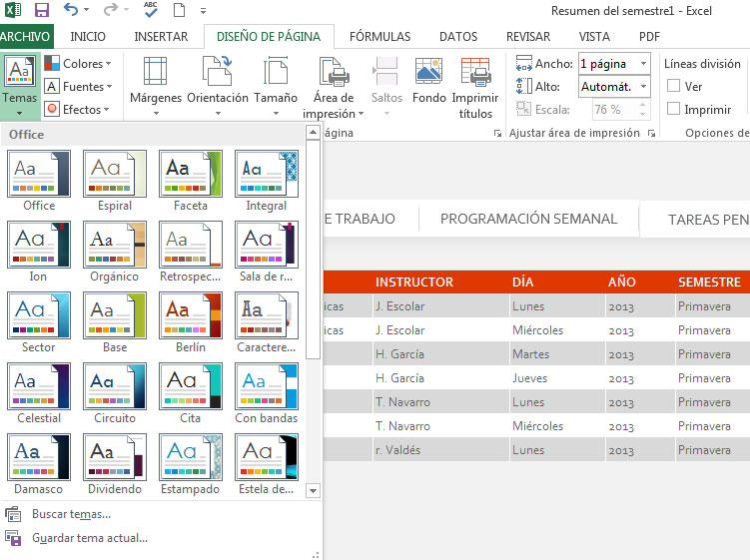Open the Efectos theme effects dropdown
Screen dimensions: 750x560
click(x=77, y=109)
